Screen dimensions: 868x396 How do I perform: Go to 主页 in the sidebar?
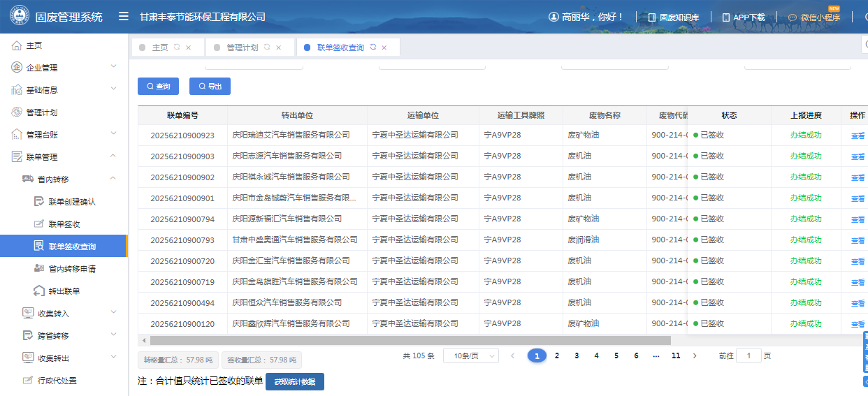[34, 45]
